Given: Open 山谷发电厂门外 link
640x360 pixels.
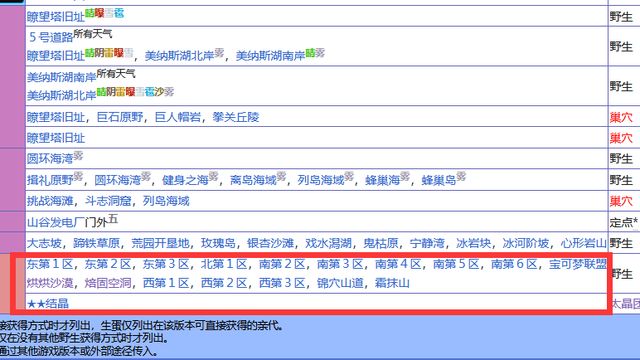Looking at the screenshot, I should (67, 222).
